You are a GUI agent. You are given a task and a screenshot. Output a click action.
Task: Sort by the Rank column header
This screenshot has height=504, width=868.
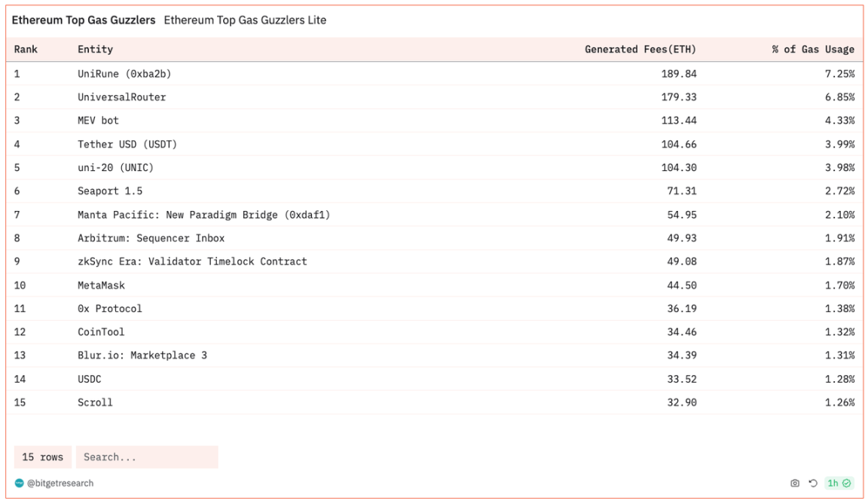coord(26,50)
